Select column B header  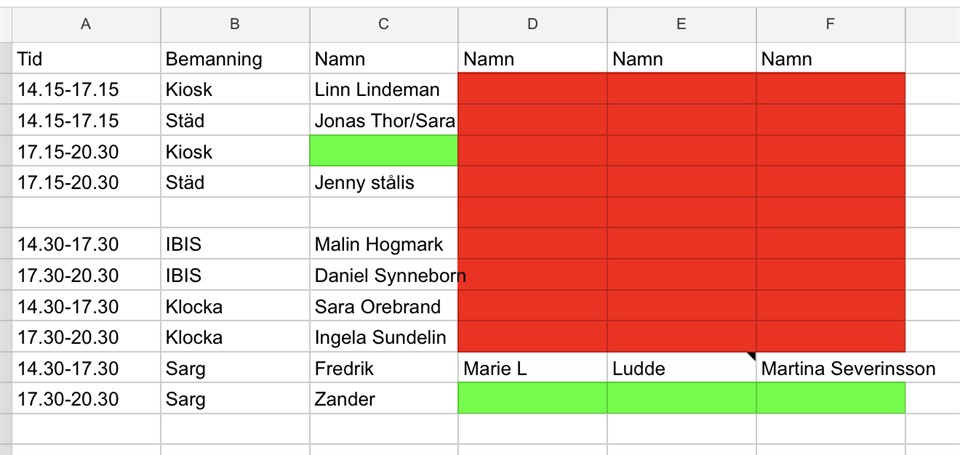(234, 24)
